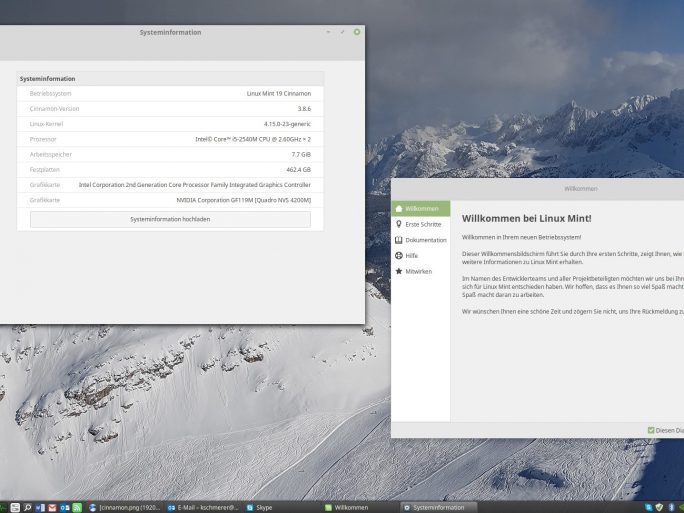Viewport: 684px width, 513px height.
Task: Minimize the Systeminformation window
Action: coord(328,32)
